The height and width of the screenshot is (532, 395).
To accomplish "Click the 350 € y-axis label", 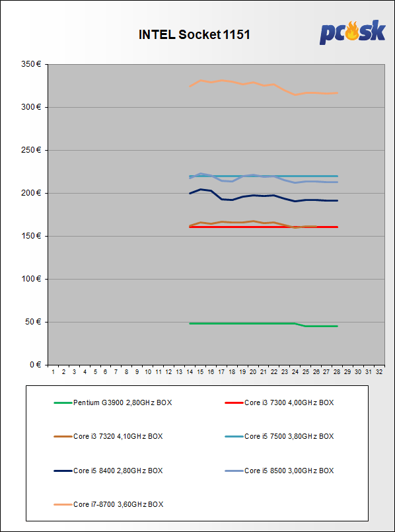I will click(32, 64).
